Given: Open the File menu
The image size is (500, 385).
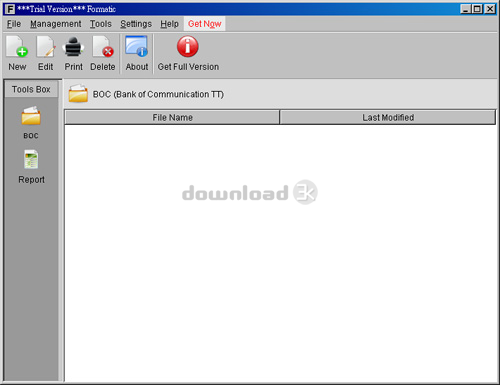Looking at the screenshot, I should coord(14,24).
